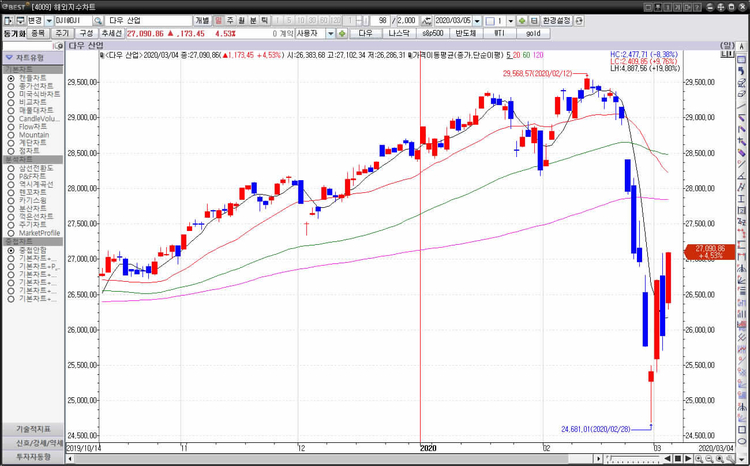Click the green plus icon next to 사용자 dropdown

tap(342, 33)
